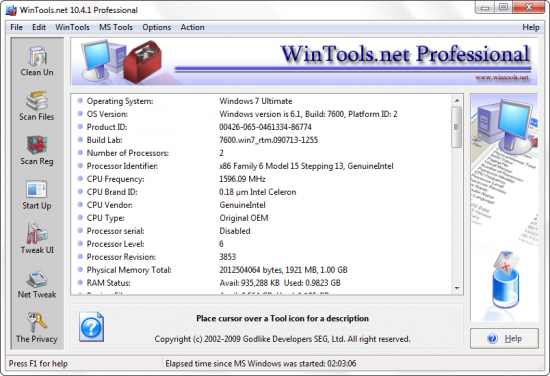Click the Help button at bottom right
550x376 pixels.
coord(504,338)
